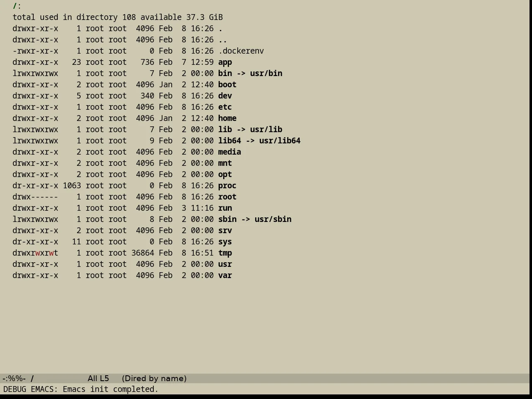Open the usr directory
Image resolution: width=532 pixels, height=399 pixels.
click(225, 264)
